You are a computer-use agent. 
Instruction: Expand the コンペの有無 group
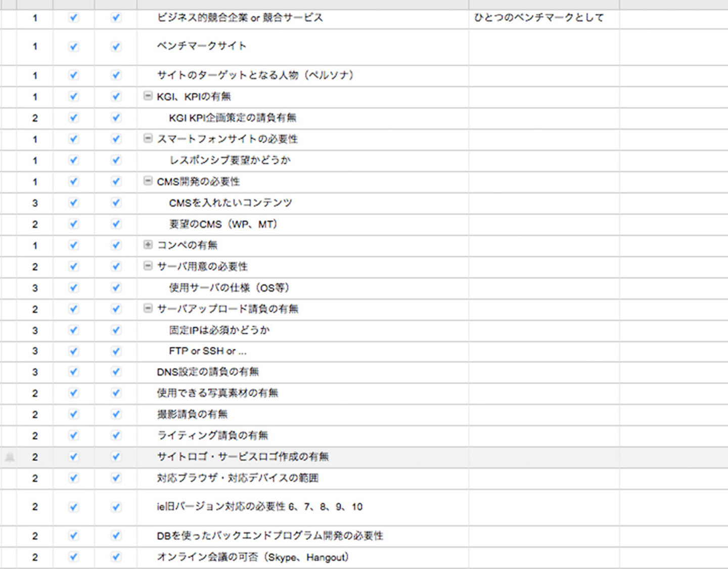pos(148,245)
